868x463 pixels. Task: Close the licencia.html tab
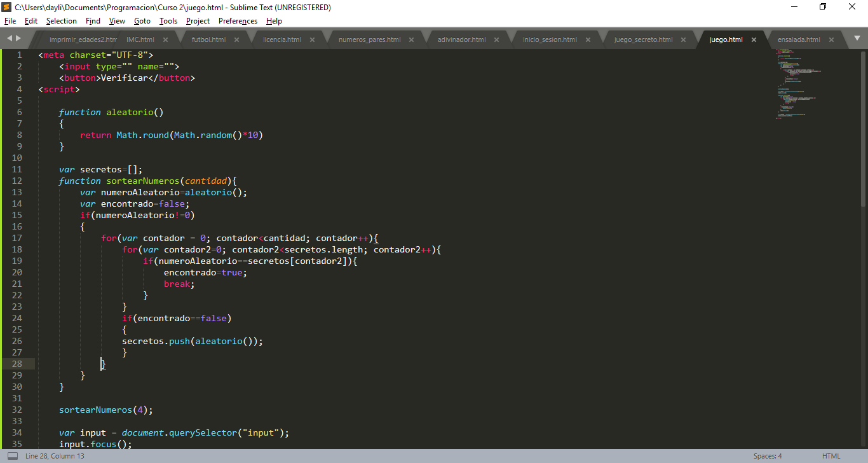313,39
